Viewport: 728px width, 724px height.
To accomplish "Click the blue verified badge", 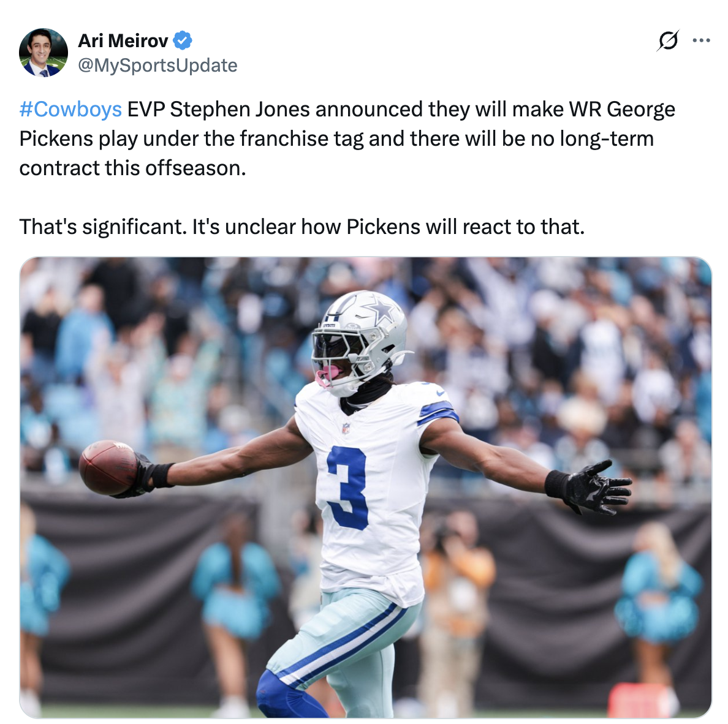I will click(183, 40).
